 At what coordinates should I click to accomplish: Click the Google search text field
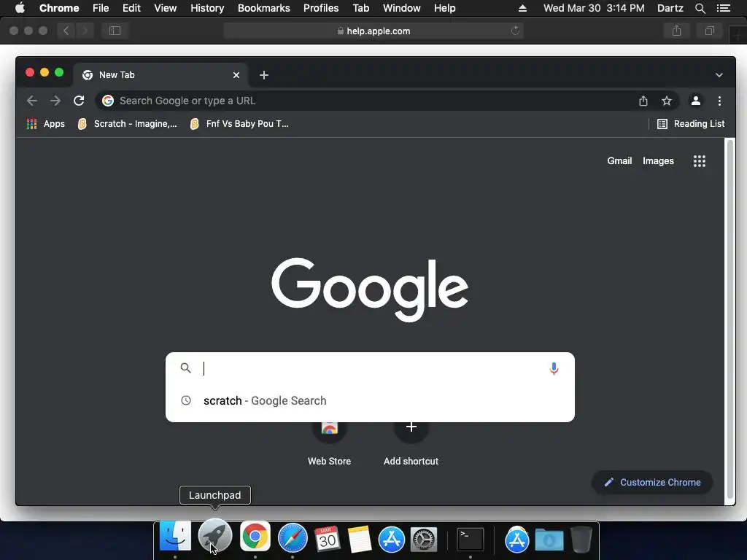click(371, 368)
